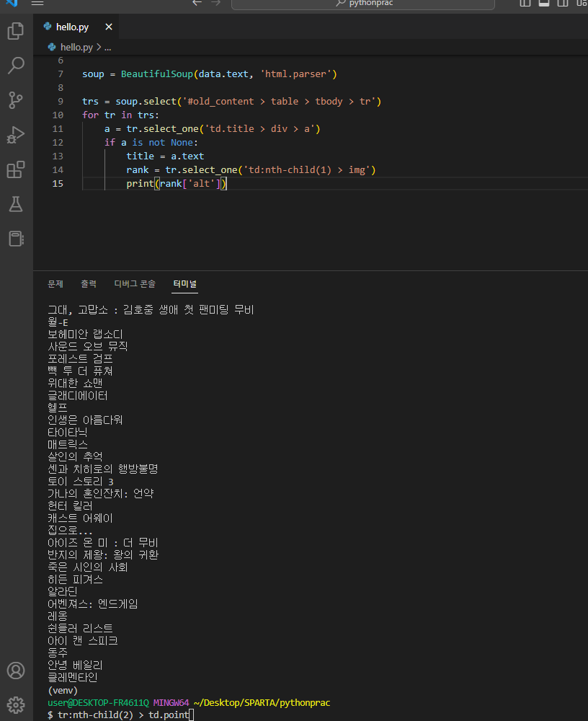Image resolution: width=588 pixels, height=721 pixels.
Task: Go back with the left arrow
Action: tap(197, 3)
